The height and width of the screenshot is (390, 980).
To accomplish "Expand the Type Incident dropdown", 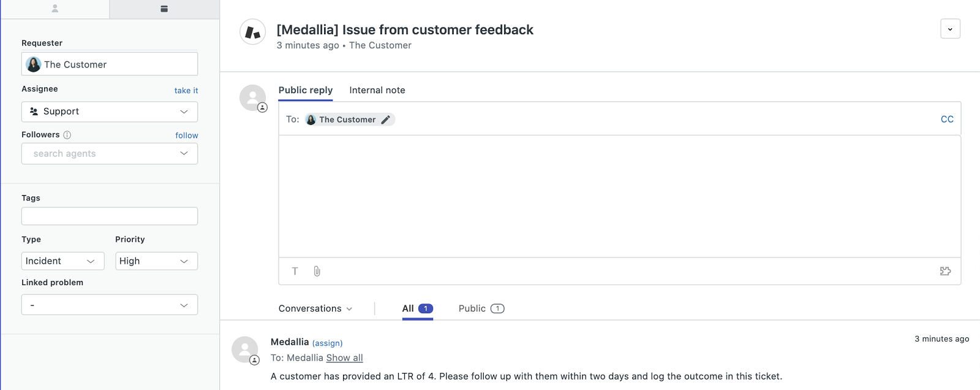I will tap(62, 261).
